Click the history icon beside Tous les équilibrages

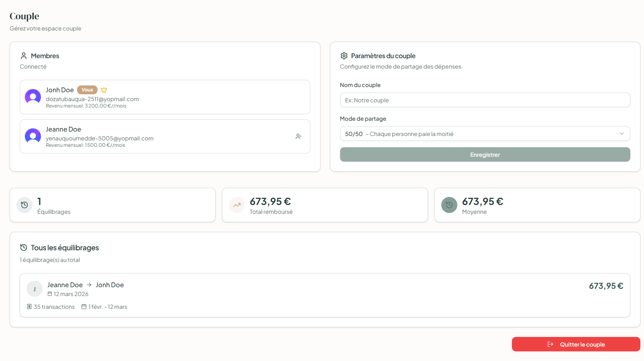pyautogui.click(x=24, y=247)
